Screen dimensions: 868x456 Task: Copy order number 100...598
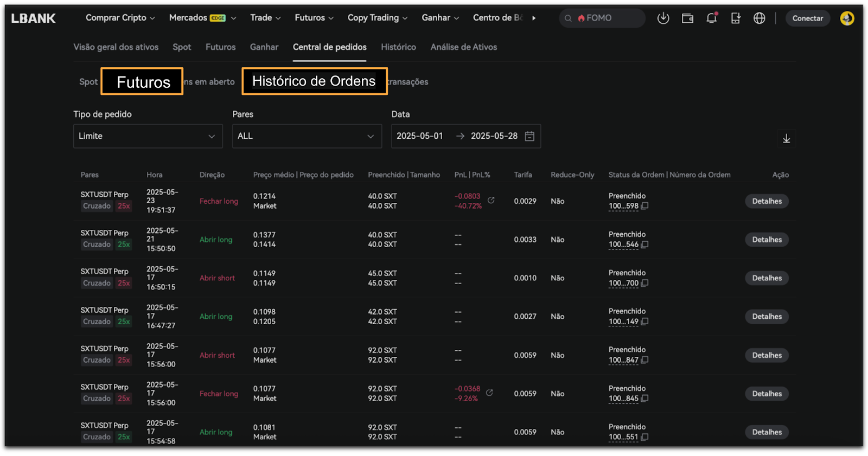pyautogui.click(x=645, y=206)
